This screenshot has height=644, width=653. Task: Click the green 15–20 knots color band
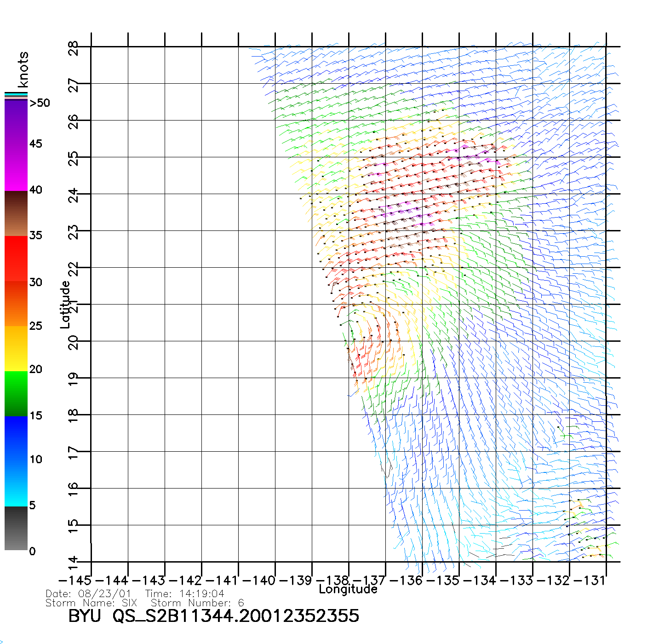click(16, 393)
